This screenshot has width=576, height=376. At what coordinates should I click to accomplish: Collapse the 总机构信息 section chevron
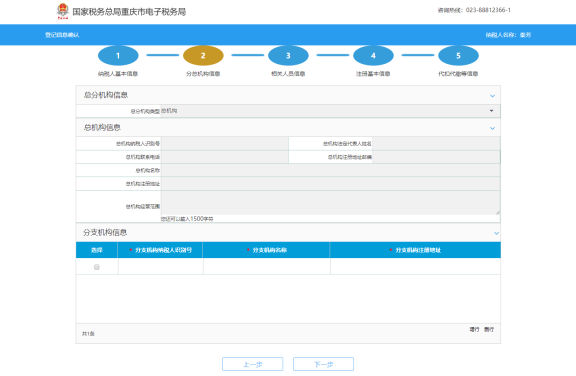pos(493,128)
